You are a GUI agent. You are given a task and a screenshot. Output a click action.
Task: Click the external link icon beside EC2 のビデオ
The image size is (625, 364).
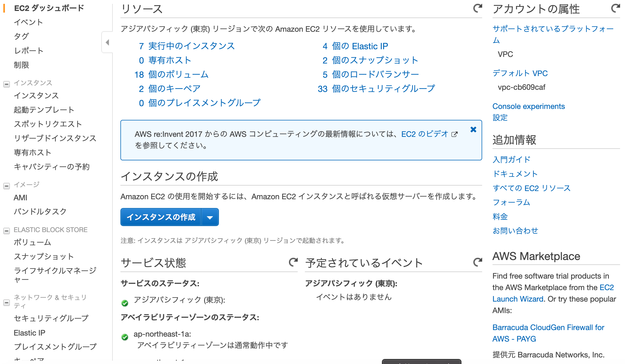455,134
